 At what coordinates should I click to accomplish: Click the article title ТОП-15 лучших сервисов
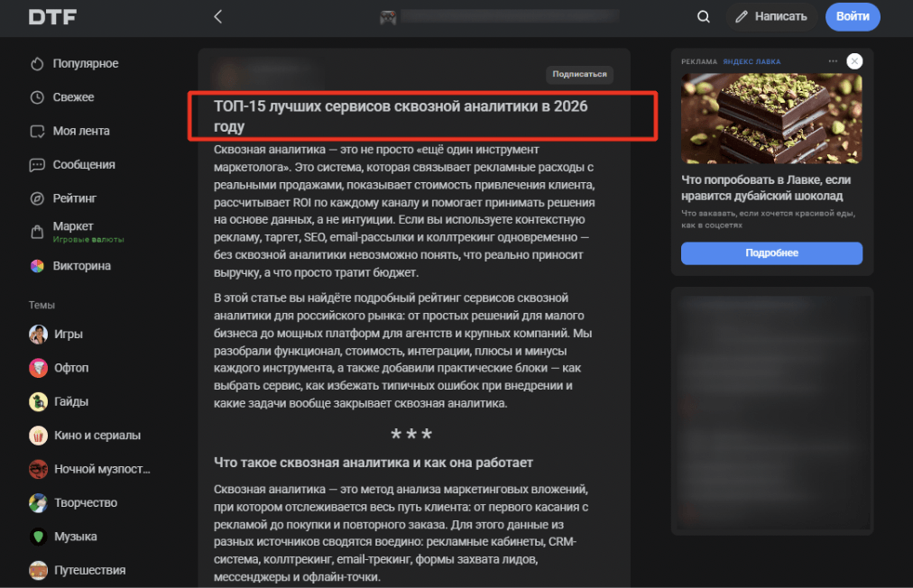(x=401, y=115)
